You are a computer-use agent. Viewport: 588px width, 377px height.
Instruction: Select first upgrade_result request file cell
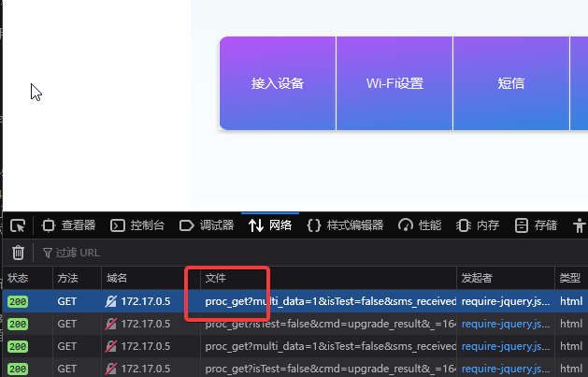[x=330, y=324]
